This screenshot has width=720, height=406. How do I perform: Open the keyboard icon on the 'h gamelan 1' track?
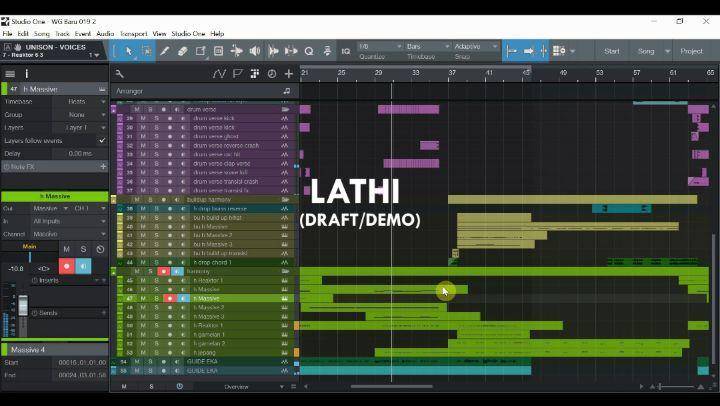coord(285,334)
